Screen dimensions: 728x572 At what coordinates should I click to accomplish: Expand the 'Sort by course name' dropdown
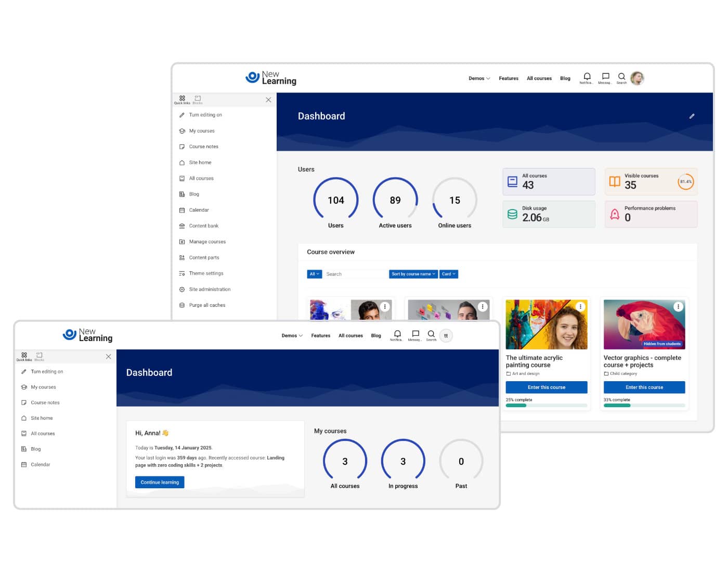(413, 274)
